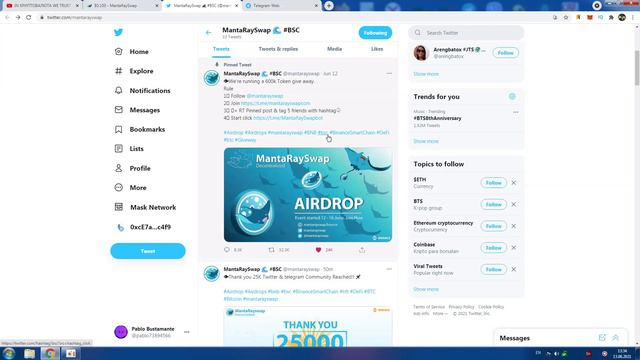Open the t.me/mantarayswapcom link
The height and width of the screenshot is (360, 640).
click(276, 103)
